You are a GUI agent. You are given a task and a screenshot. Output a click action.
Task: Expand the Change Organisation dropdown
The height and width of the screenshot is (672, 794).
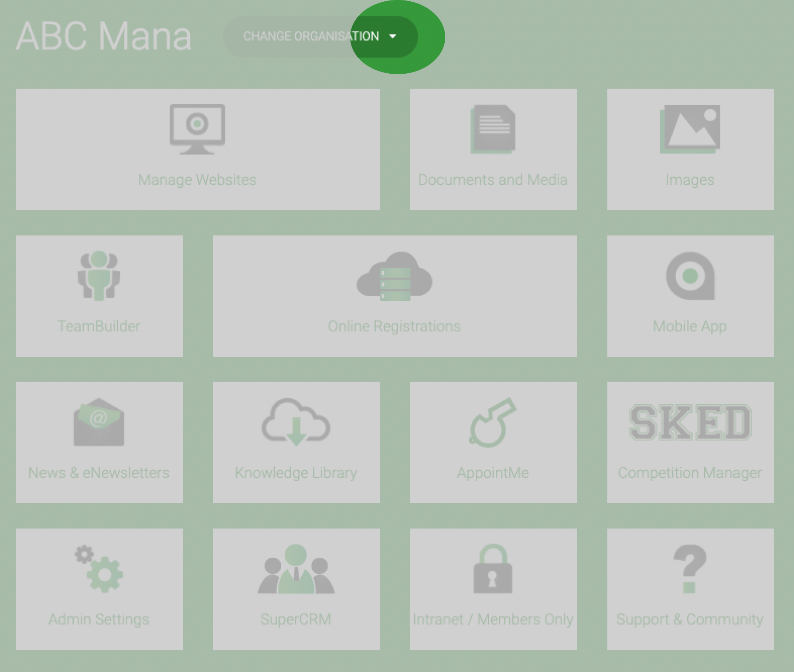pyautogui.click(x=320, y=37)
